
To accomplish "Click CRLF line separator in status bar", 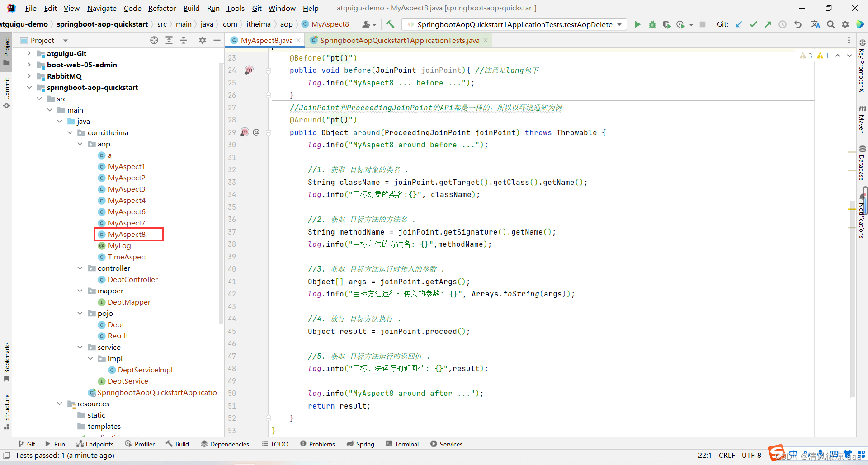I will [x=726, y=455].
